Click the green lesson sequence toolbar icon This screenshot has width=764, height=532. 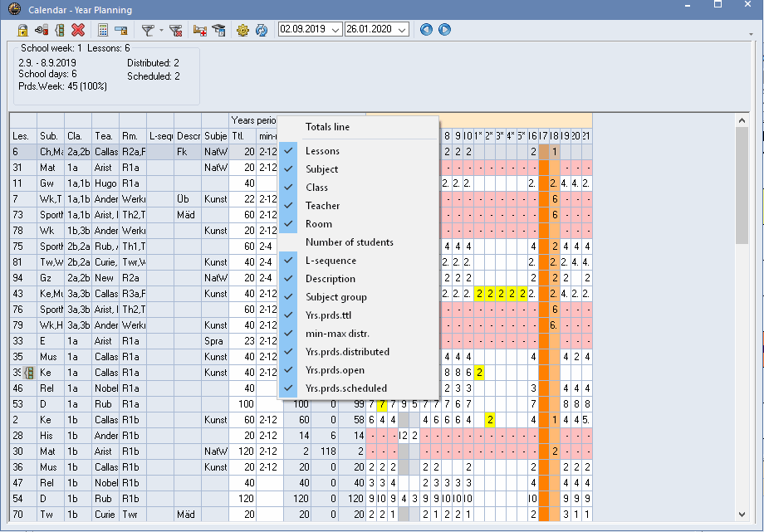[x=60, y=30]
